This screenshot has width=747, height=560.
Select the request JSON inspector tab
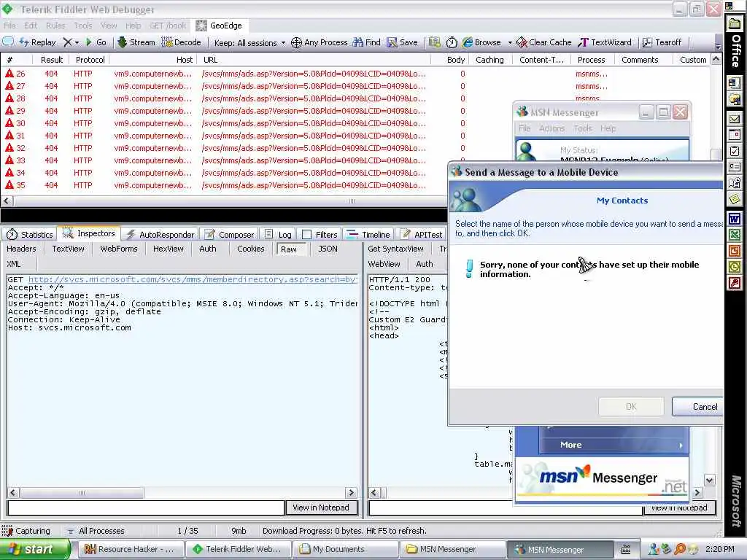pyautogui.click(x=328, y=249)
